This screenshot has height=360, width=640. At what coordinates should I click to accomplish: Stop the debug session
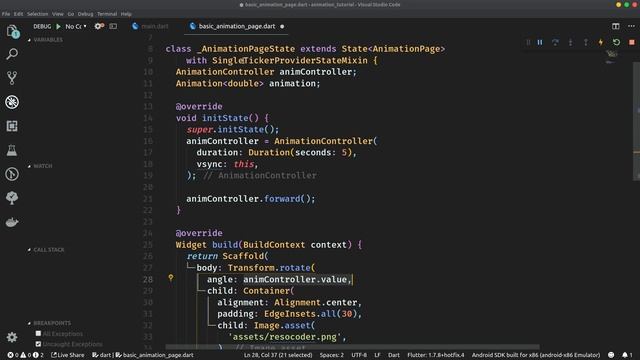click(x=632, y=42)
